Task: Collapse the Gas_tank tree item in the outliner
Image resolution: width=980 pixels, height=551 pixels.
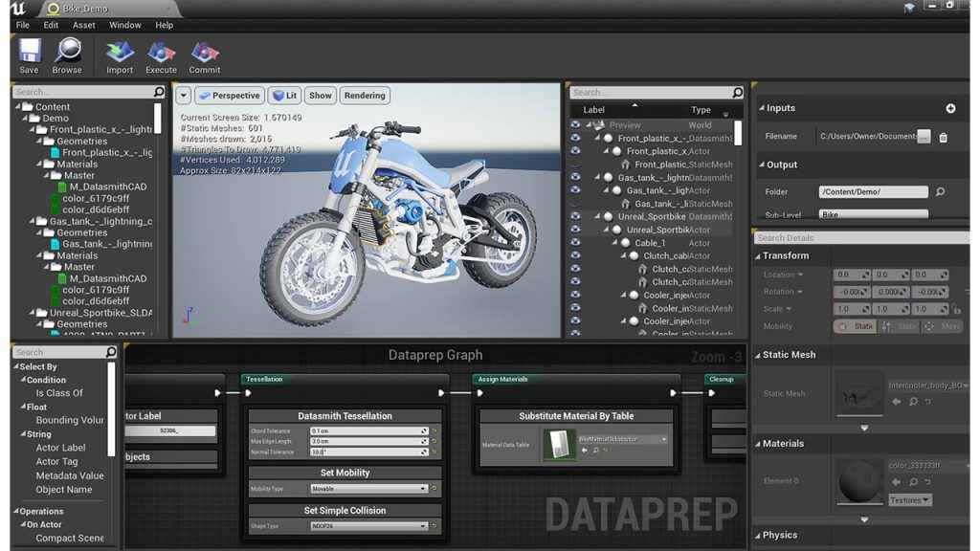Action: pos(597,177)
